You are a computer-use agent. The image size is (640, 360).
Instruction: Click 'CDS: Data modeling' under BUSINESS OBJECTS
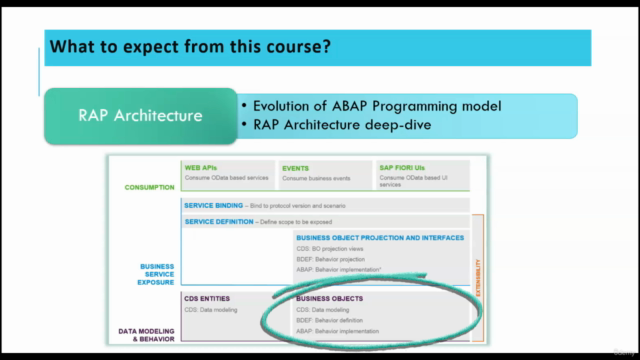coord(322,310)
